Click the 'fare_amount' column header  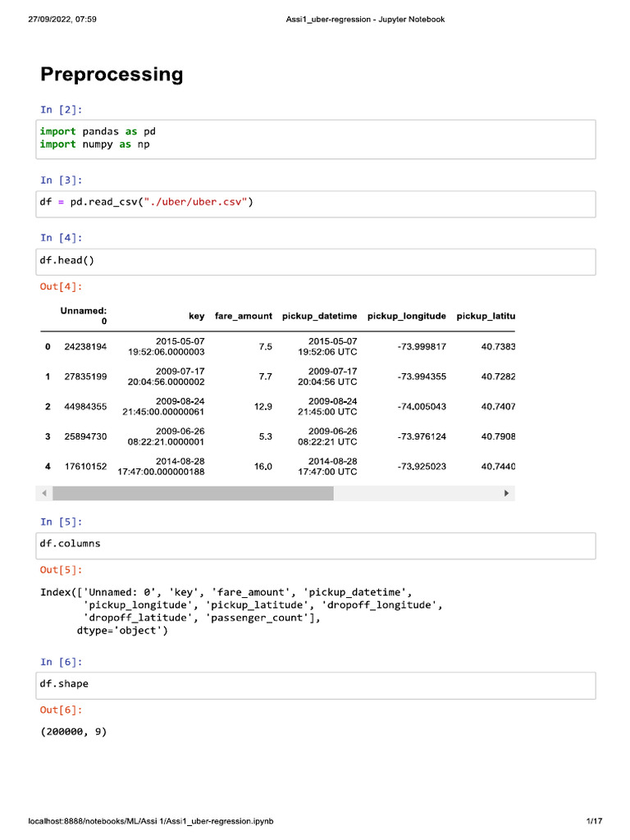click(x=243, y=316)
